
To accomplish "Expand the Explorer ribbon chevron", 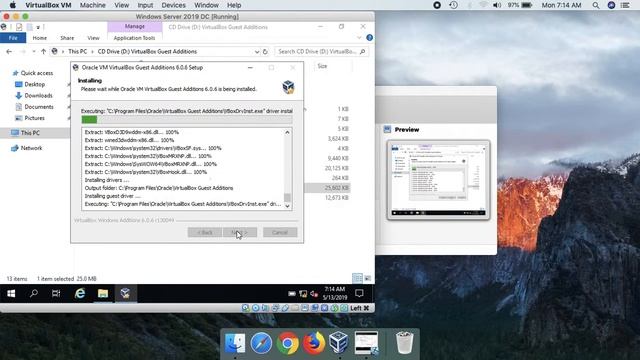I will (x=359, y=38).
